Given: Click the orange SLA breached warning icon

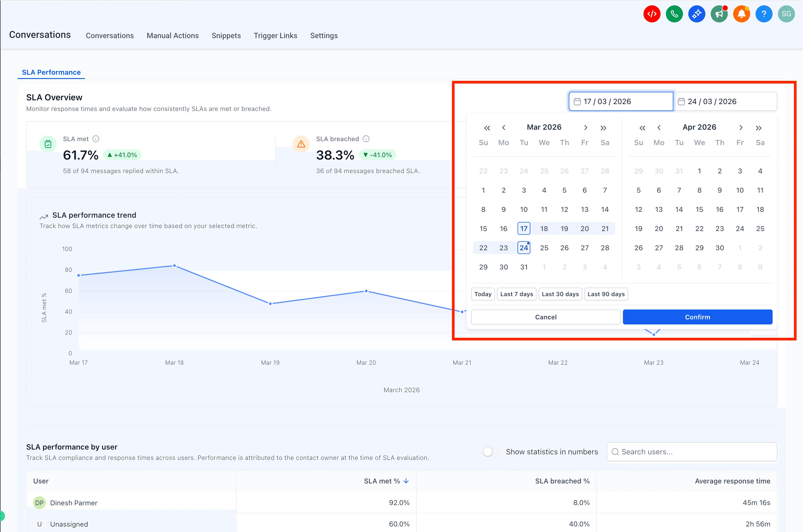Looking at the screenshot, I should 301,144.
